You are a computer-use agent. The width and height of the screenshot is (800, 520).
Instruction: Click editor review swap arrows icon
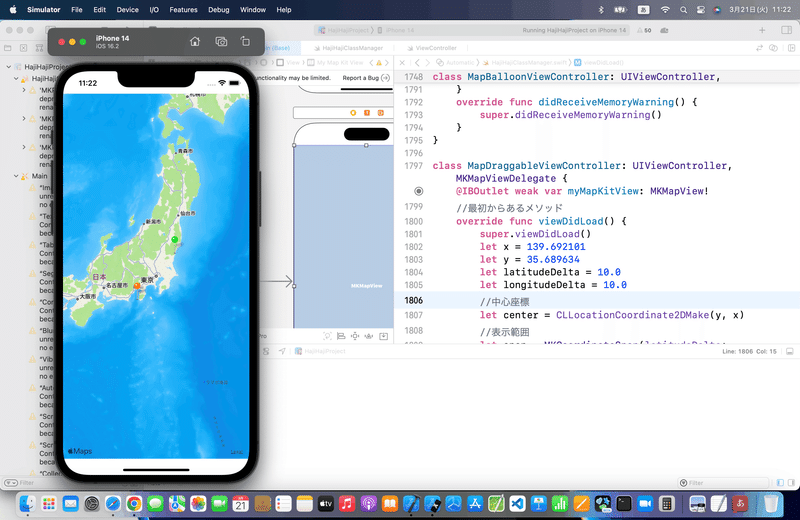(759, 48)
